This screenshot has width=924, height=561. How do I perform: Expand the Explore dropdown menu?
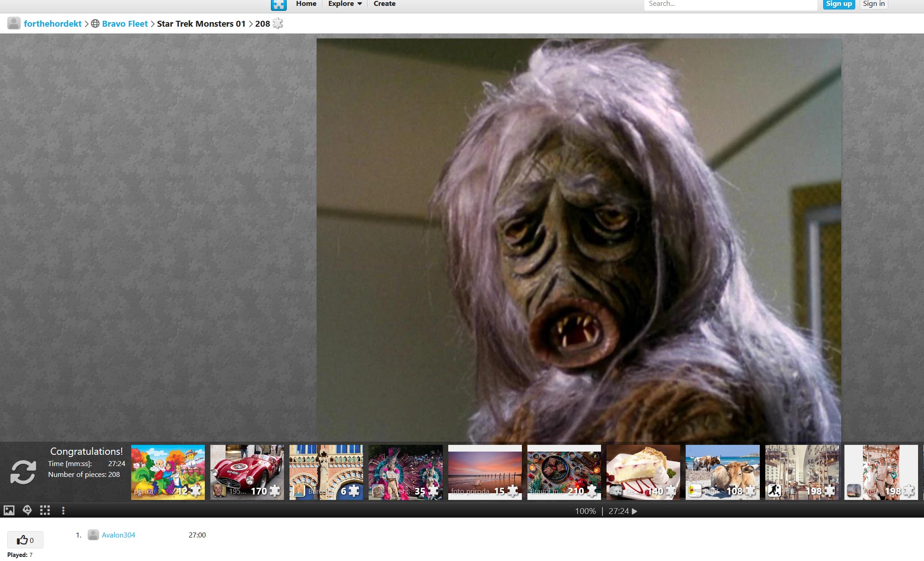pos(345,4)
